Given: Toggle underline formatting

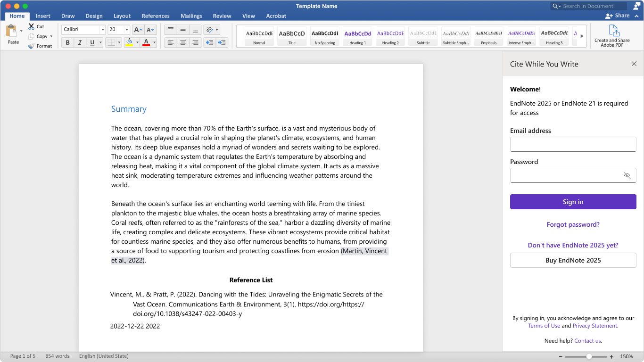Looking at the screenshot, I should point(92,42).
